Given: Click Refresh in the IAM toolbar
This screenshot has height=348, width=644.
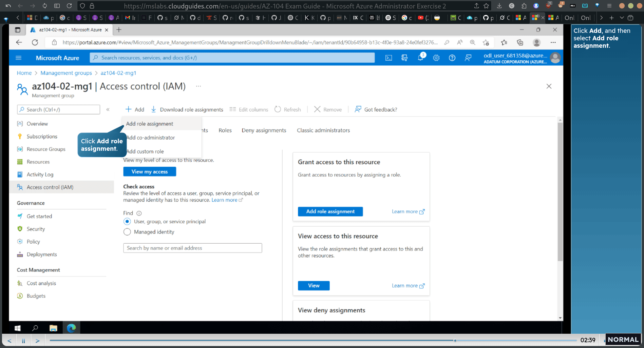Looking at the screenshot, I should [x=288, y=109].
